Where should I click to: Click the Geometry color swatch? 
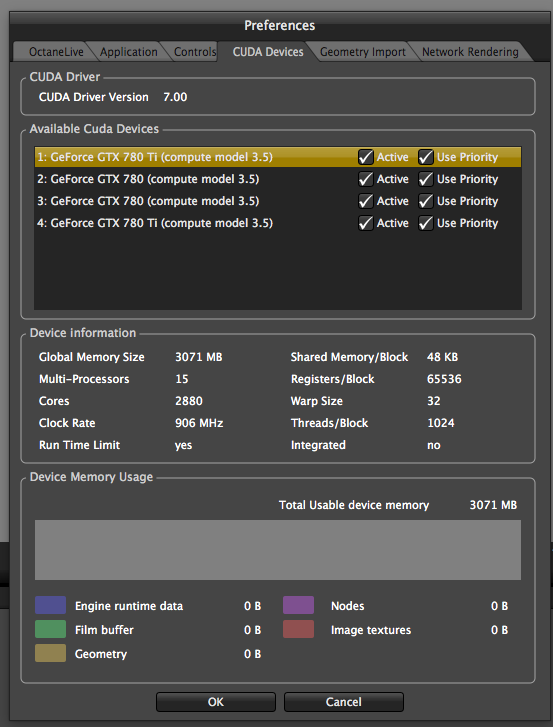(50, 654)
